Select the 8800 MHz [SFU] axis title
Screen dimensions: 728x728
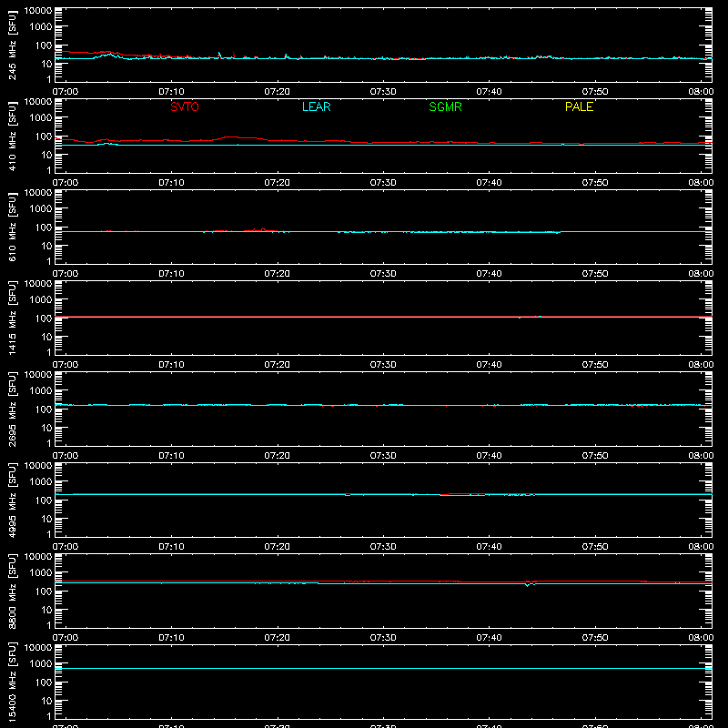(x=13, y=591)
